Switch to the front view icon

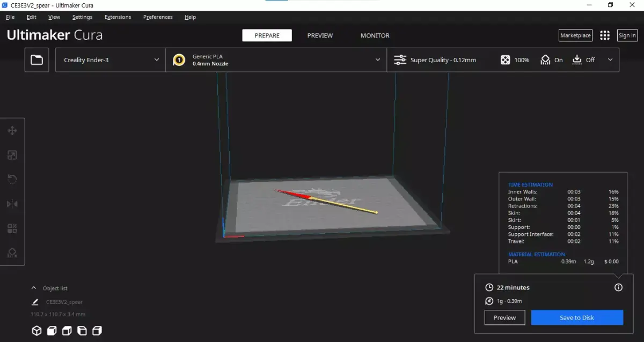tap(52, 331)
